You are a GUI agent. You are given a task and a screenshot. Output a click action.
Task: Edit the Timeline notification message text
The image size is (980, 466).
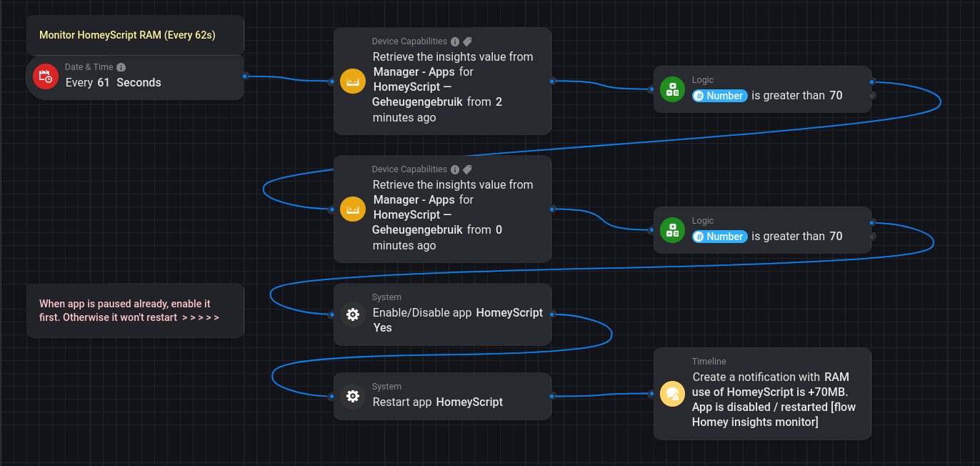tap(774, 400)
